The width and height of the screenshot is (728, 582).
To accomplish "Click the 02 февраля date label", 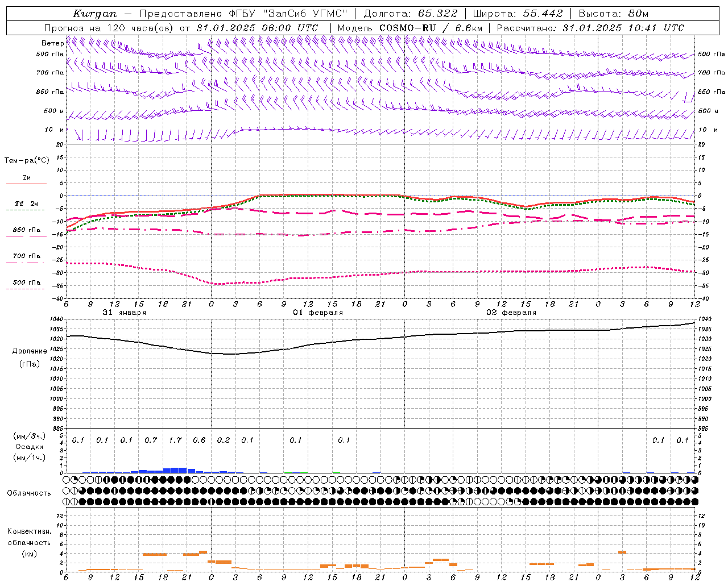I will (511, 313).
